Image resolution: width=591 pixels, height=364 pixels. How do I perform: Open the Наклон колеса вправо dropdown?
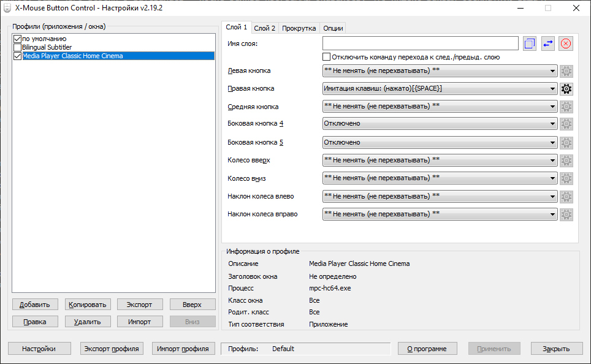pyautogui.click(x=440, y=214)
